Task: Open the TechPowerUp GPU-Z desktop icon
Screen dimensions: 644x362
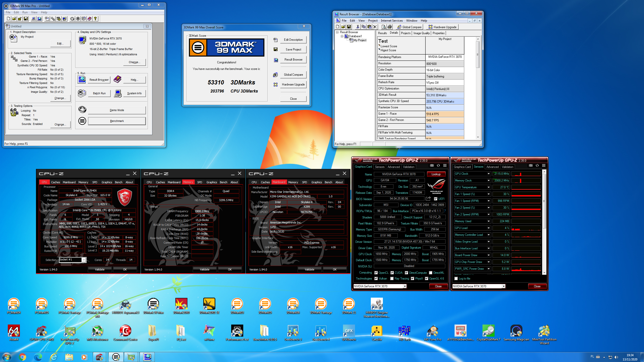Action: click(70, 335)
